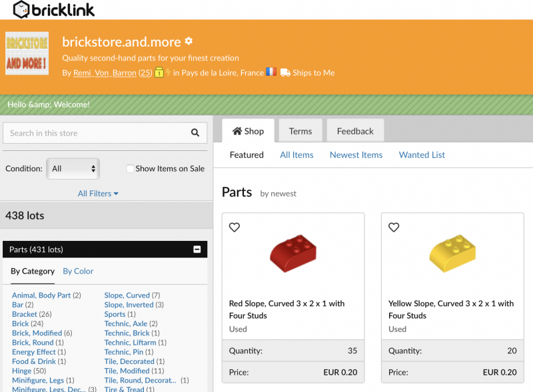Click the BrickLink logo
Image resolution: width=533 pixels, height=392 pixels.
point(53,9)
